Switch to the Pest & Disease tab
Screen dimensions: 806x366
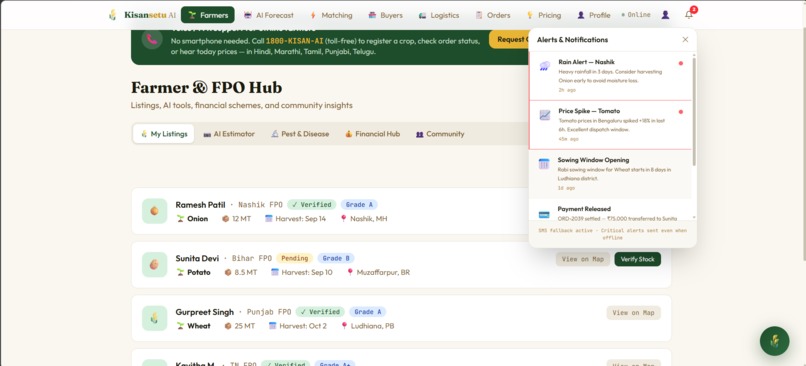click(300, 134)
